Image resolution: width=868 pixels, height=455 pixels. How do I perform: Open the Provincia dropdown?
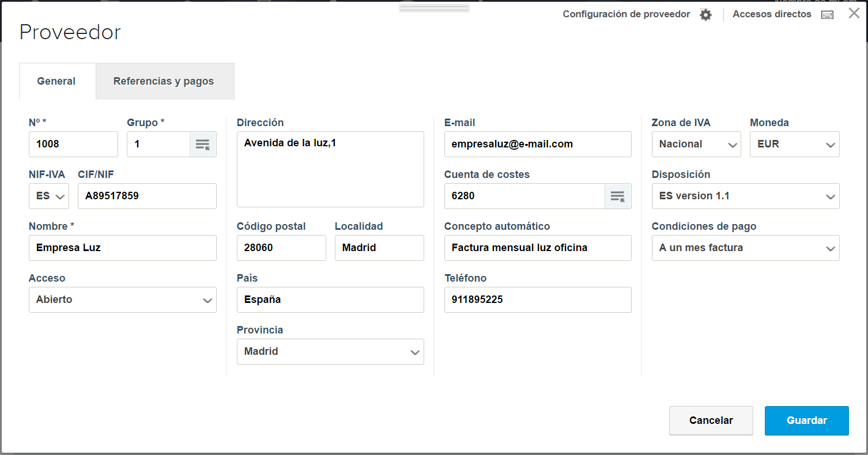(x=330, y=352)
